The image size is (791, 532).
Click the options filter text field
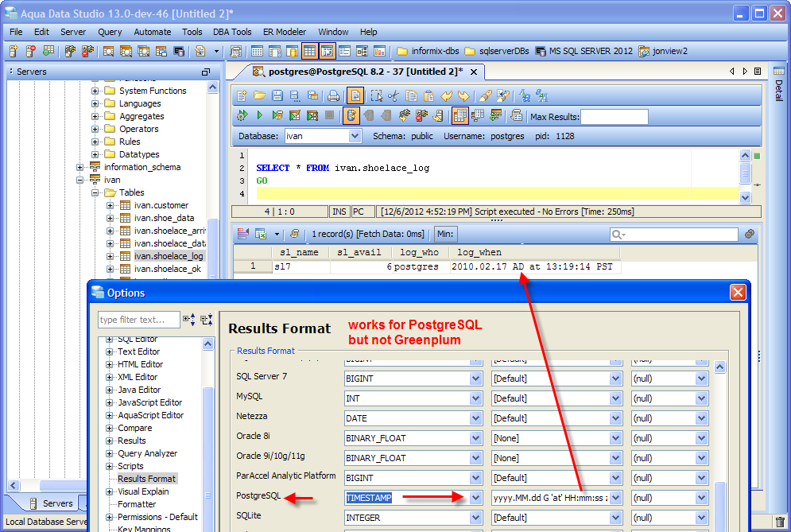(x=139, y=320)
